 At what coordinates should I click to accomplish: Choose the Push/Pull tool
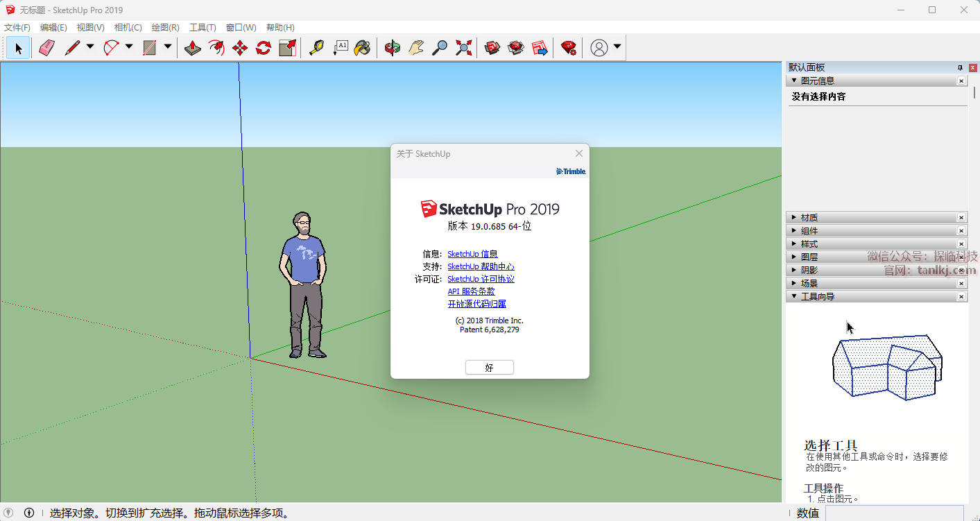point(193,48)
